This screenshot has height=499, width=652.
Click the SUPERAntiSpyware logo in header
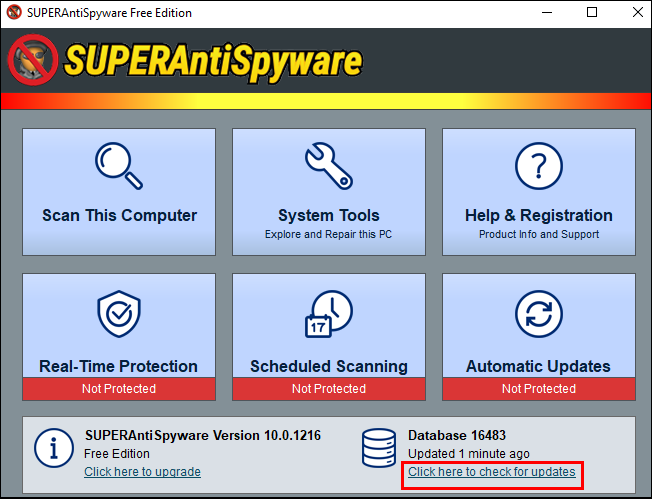[x=185, y=61]
